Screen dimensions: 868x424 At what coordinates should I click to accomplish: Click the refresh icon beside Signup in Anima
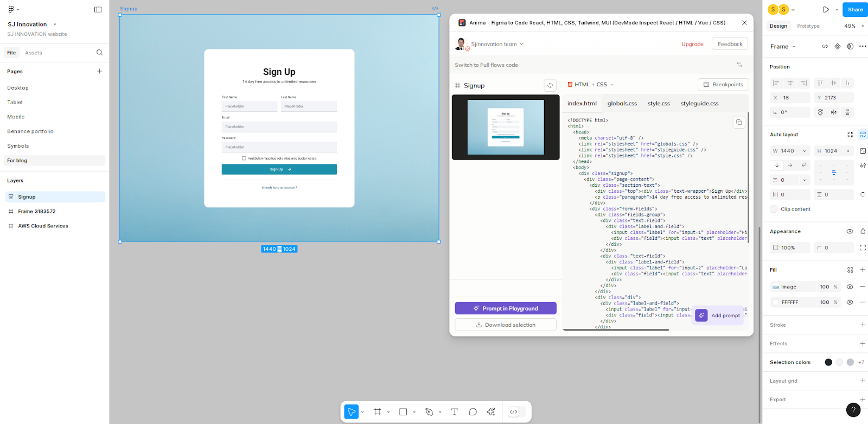pos(550,86)
